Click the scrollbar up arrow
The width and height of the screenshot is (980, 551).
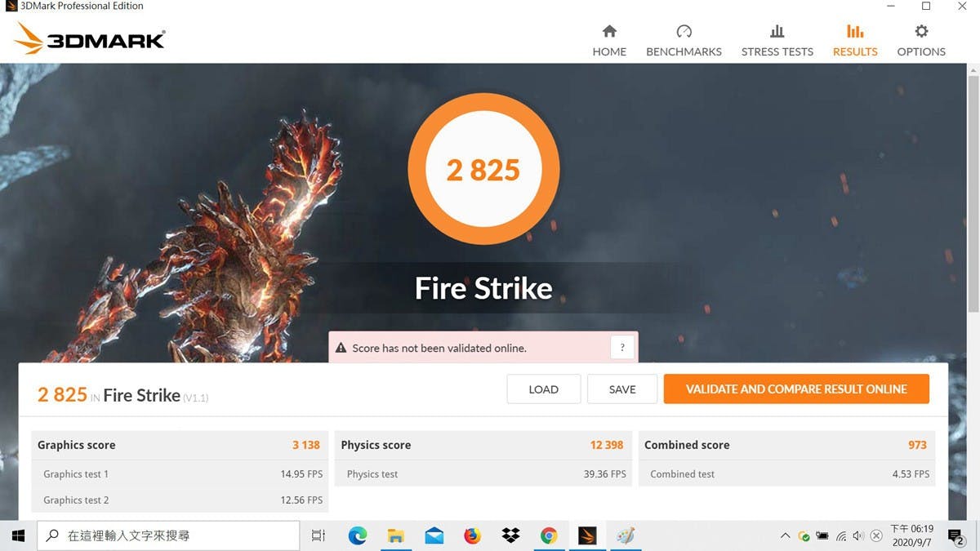(973, 71)
